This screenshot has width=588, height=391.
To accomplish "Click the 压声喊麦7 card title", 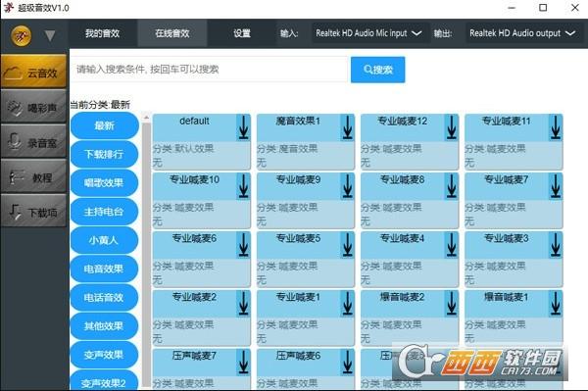I will 194,356.
